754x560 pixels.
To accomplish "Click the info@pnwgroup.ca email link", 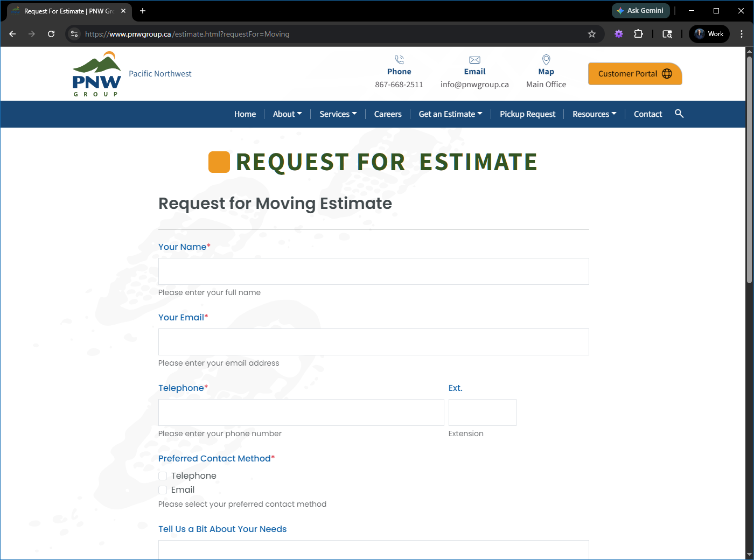I will 474,85.
